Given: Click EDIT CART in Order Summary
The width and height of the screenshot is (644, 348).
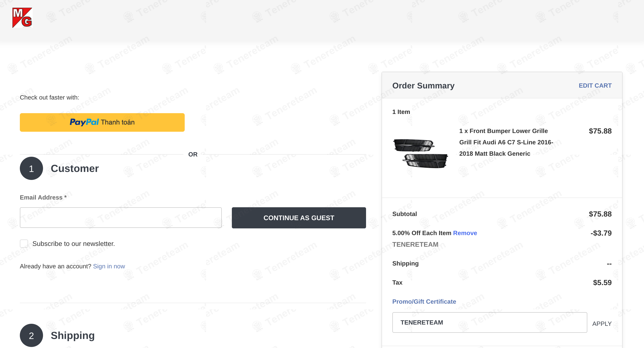Looking at the screenshot, I should click(595, 86).
